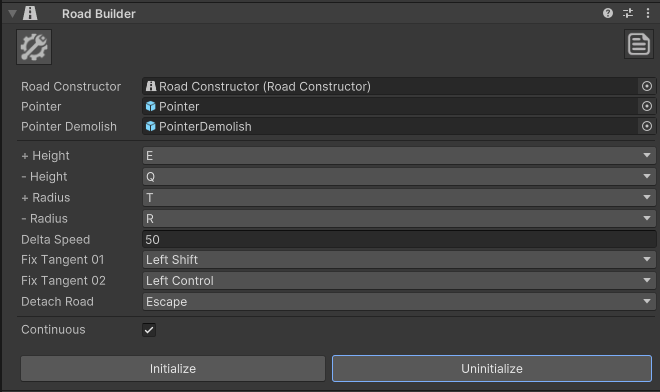Click the Fix Tangent 01 label

(x=63, y=260)
